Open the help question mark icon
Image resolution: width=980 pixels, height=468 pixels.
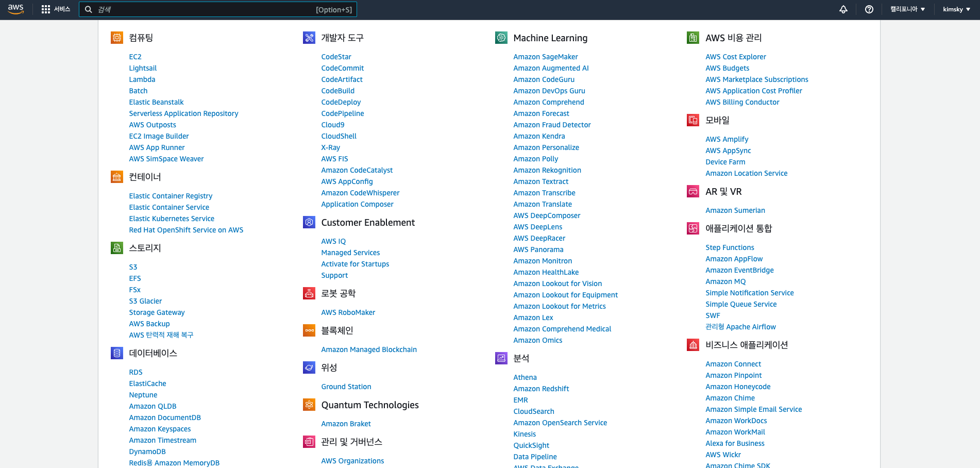pos(869,9)
